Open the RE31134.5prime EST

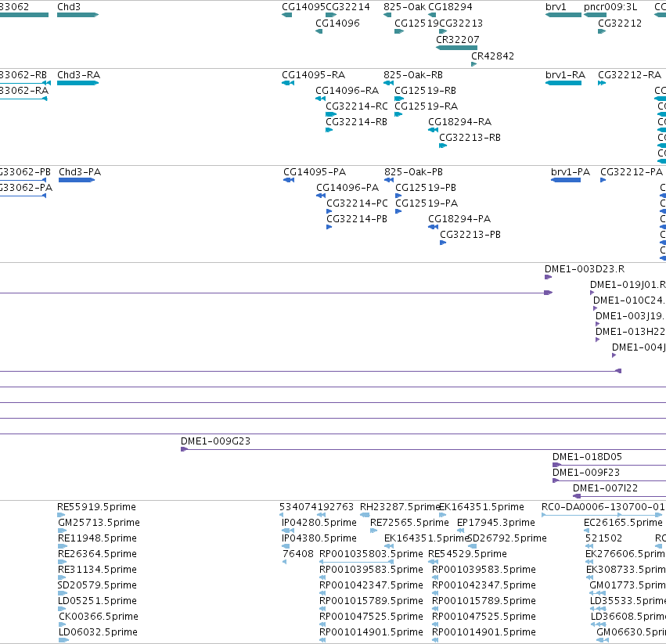(x=62, y=578)
